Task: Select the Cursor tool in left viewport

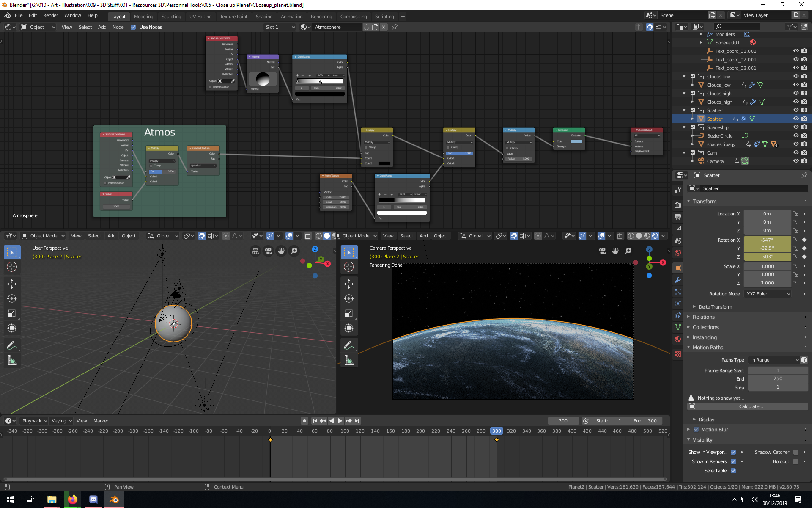Action: click(x=12, y=267)
